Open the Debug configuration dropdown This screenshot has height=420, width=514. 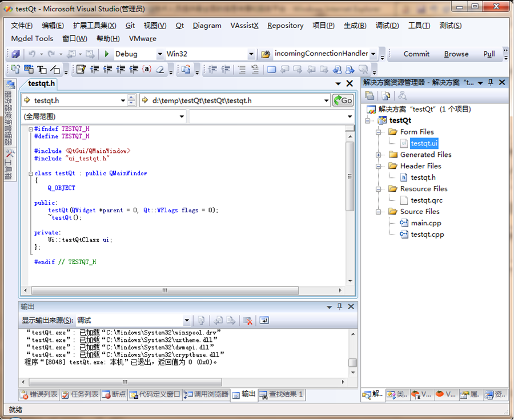159,54
